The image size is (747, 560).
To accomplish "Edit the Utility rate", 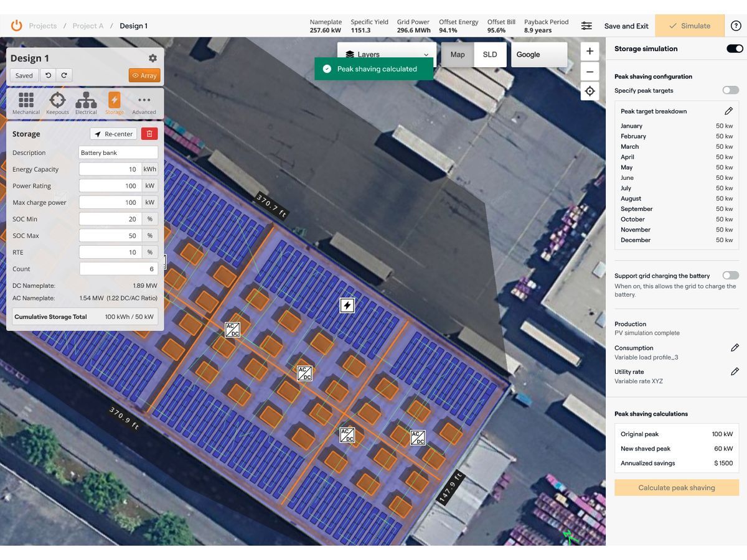I will (x=735, y=371).
